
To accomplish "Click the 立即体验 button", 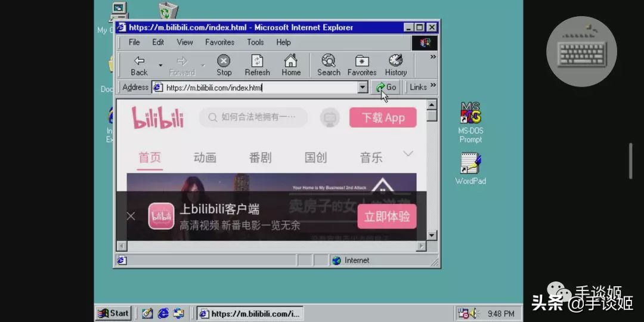I will [387, 216].
